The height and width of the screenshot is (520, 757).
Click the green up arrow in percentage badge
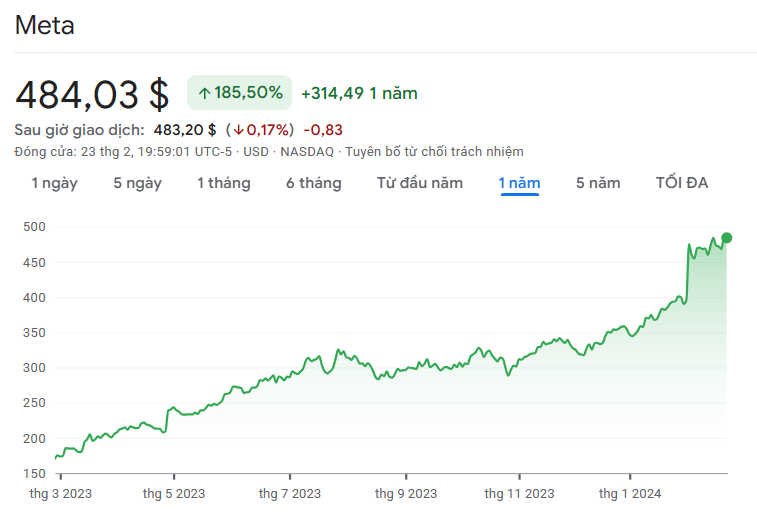tap(204, 93)
